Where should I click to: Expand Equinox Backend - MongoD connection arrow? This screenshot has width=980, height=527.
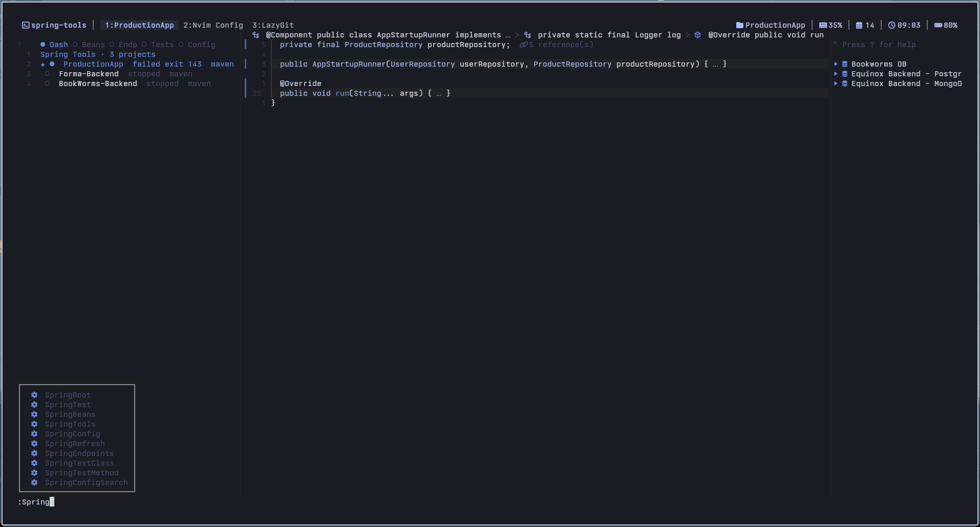tap(836, 83)
